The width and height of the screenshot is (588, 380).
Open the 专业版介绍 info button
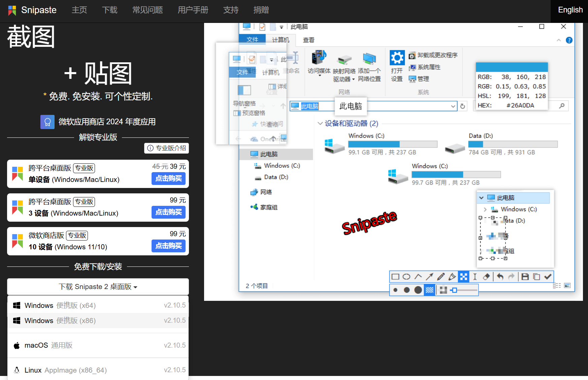(x=167, y=148)
